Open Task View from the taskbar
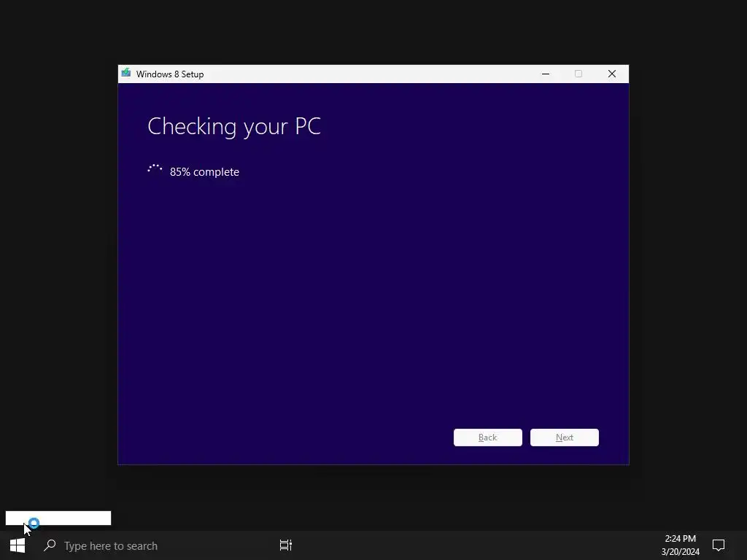The height and width of the screenshot is (560, 747). point(285,545)
